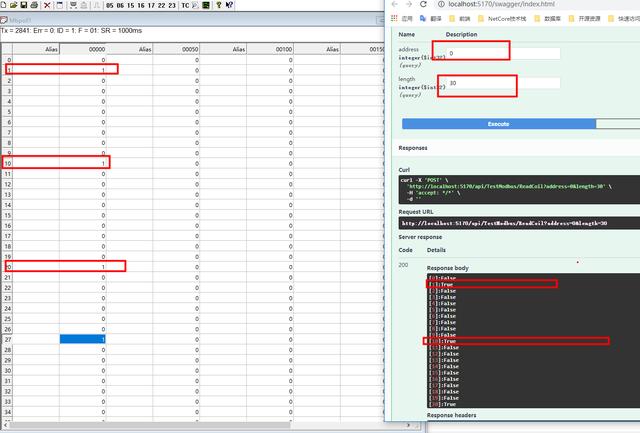Click the site info icon beside localhost URL
The image size is (640, 433).
[x=441, y=4]
